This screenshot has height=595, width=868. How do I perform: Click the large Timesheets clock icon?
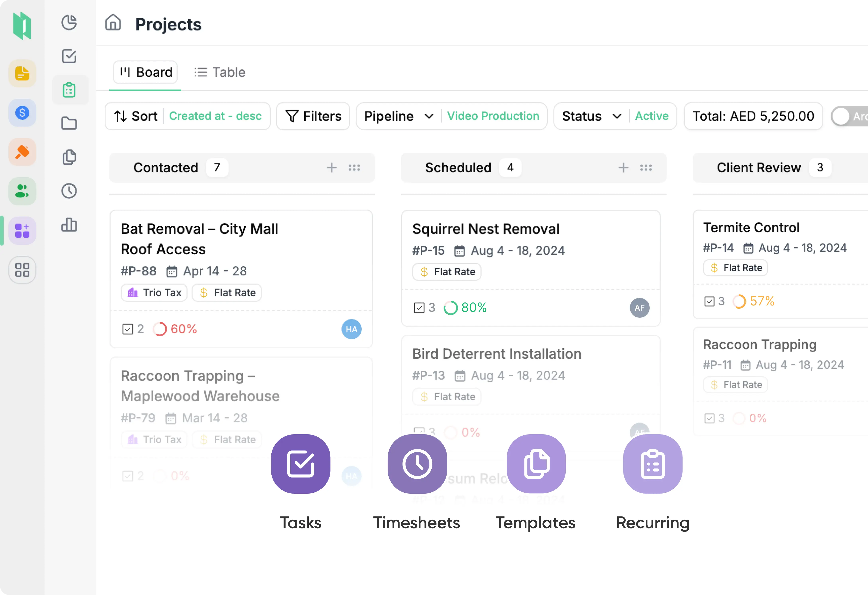coord(417,464)
